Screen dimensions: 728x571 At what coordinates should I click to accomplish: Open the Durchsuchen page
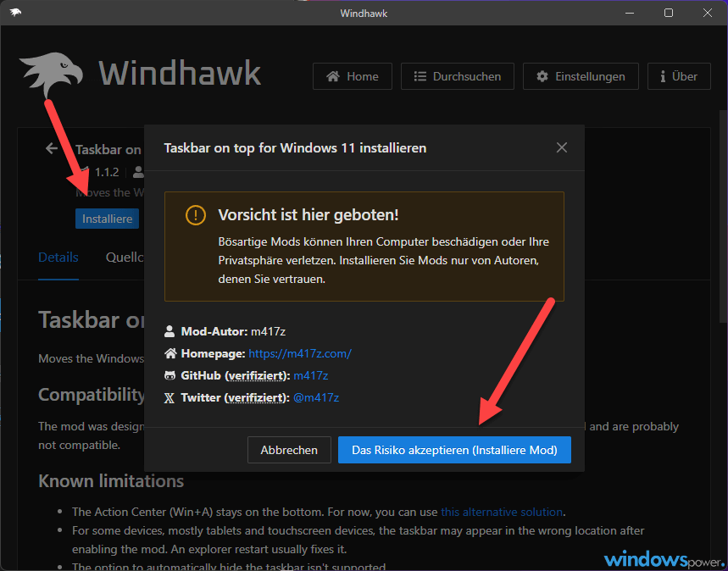pyautogui.click(x=458, y=76)
